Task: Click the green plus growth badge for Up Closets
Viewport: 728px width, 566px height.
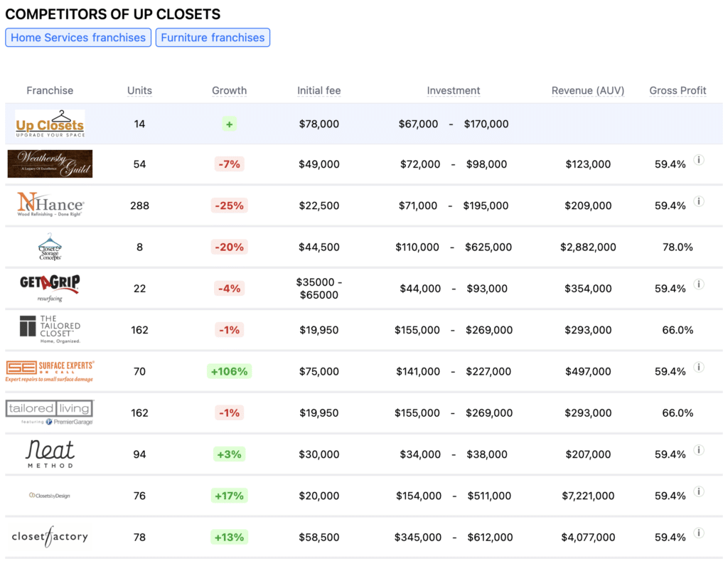Action: click(x=230, y=124)
